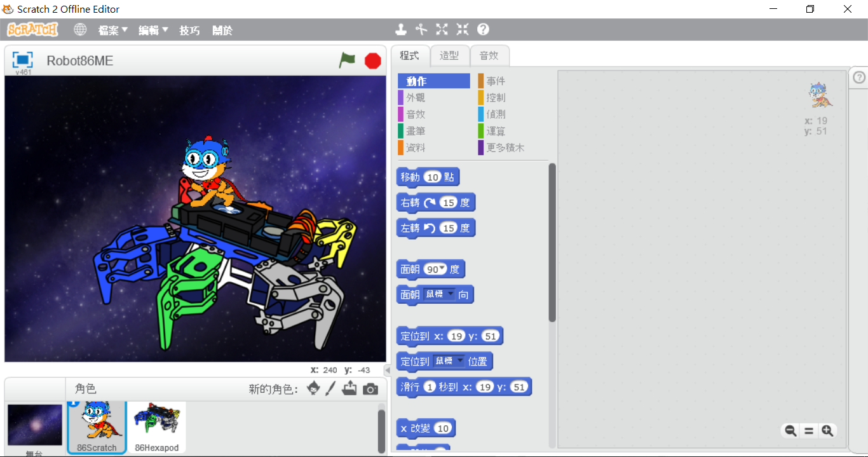Collapse the stage with small triangle
This screenshot has height=457, width=868.
[387, 370]
